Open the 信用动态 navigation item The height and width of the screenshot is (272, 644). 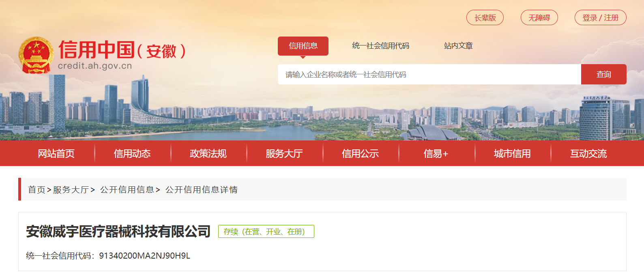[x=132, y=153]
